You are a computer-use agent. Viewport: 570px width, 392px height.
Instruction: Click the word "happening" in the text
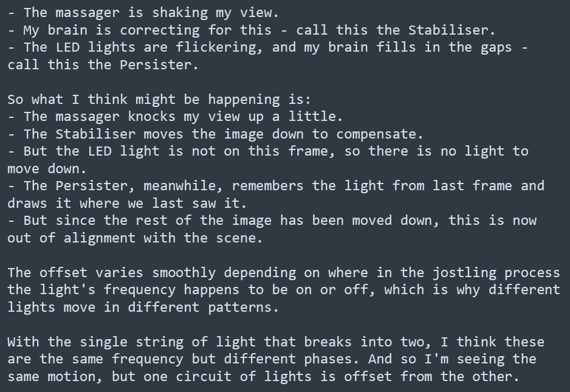(243, 99)
